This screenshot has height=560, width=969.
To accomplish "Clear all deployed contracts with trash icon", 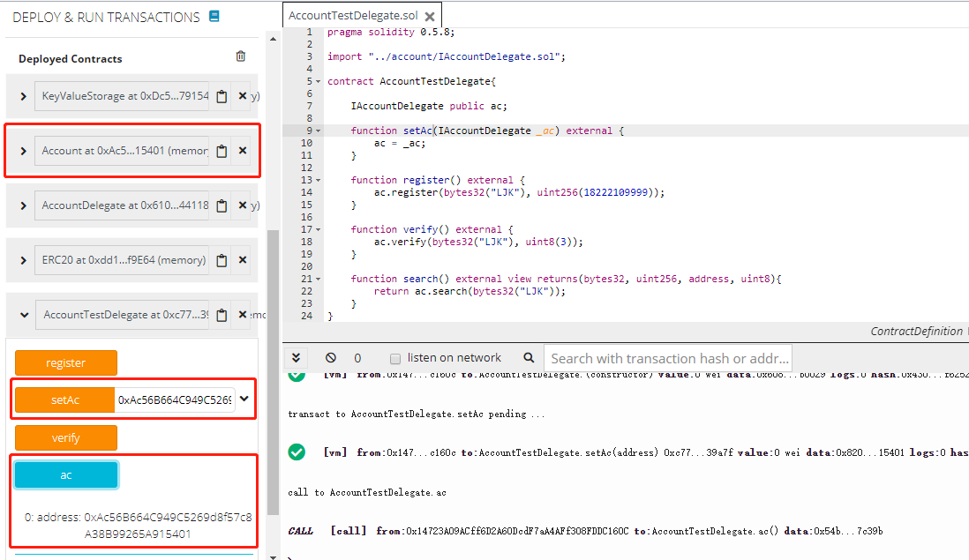I will pyautogui.click(x=240, y=56).
